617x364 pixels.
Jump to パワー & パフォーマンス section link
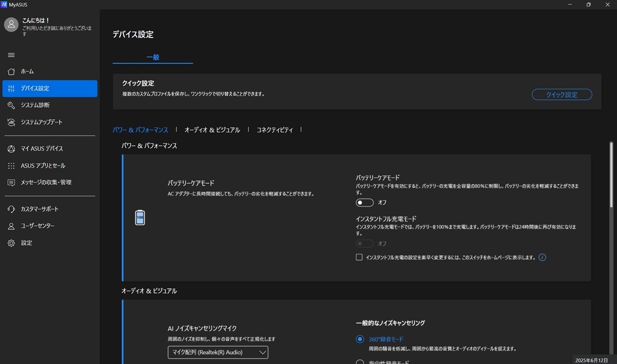pos(140,130)
